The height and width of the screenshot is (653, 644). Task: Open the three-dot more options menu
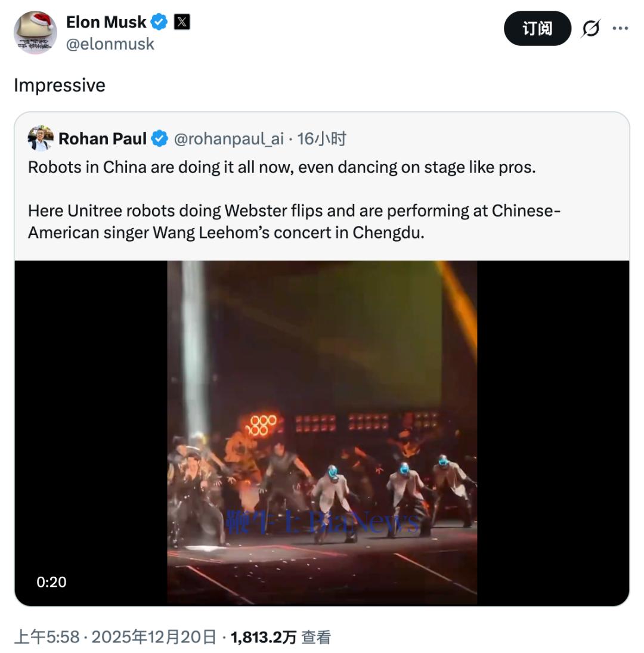point(620,28)
